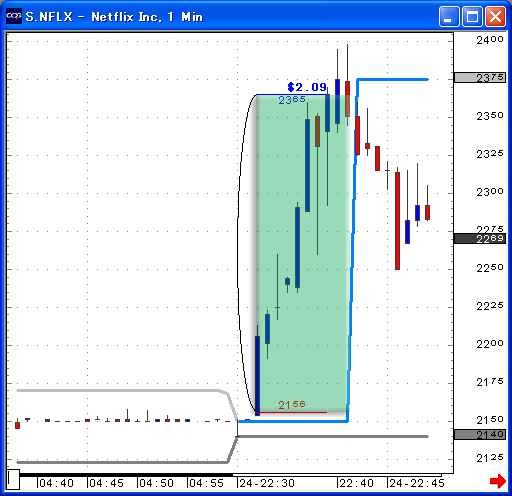The image size is (512, 496).
Task: Click the 2350 price axis label
Action: pyautogui.click(x=490, y=116)
